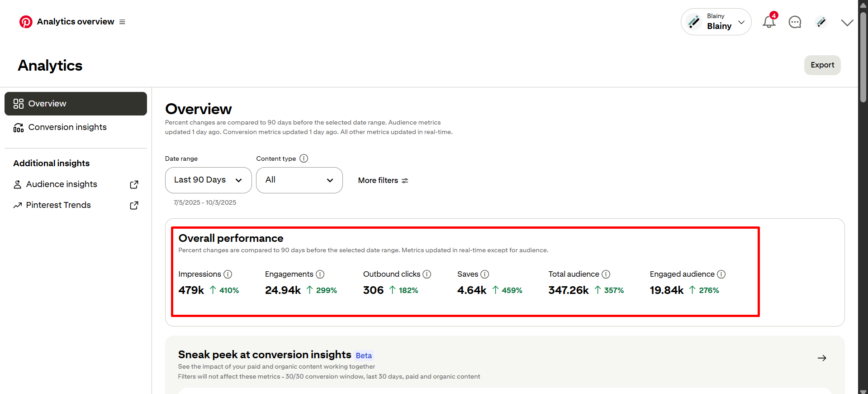
Task: Select Conversion insights in sidebar
Action: coord(67,127)
